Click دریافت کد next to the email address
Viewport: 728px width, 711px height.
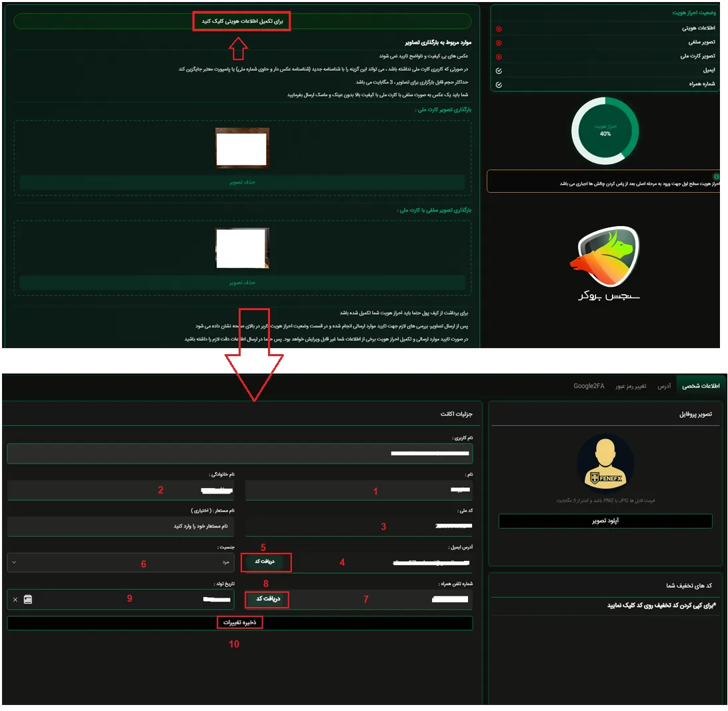tap(266, 562)
